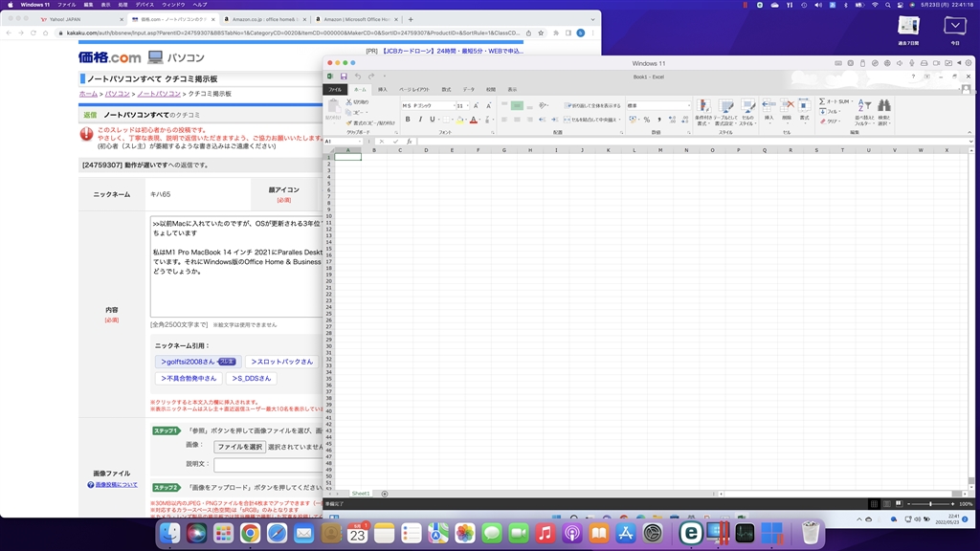
Task: Open the 挿入 ribbon tab
Action: [383, 89]
